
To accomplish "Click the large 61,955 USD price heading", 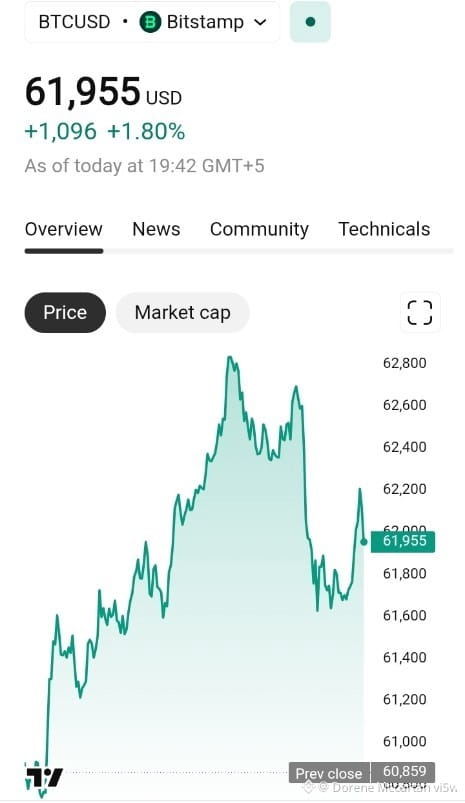I will [x=103, y=92].
